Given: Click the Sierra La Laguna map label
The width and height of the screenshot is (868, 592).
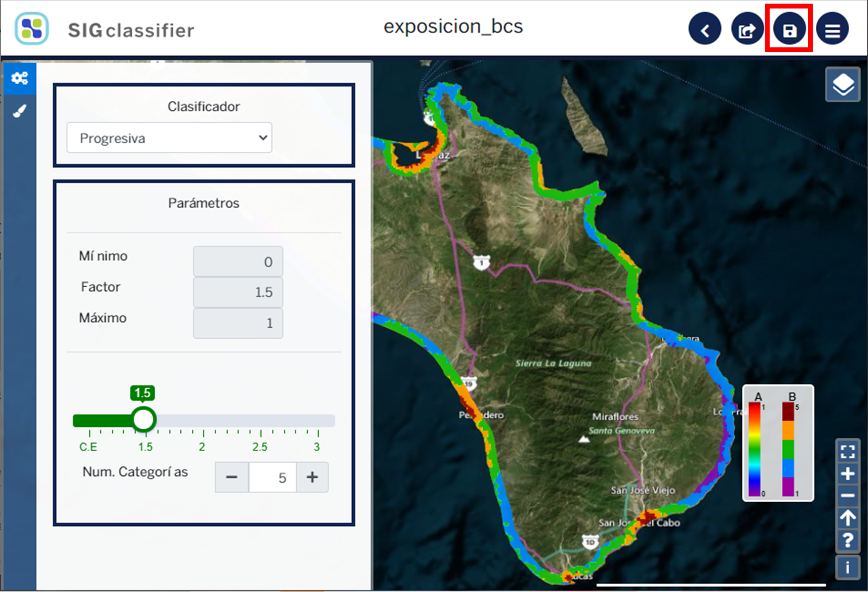Looking at the screenshot, I should [x=553, y=363].
